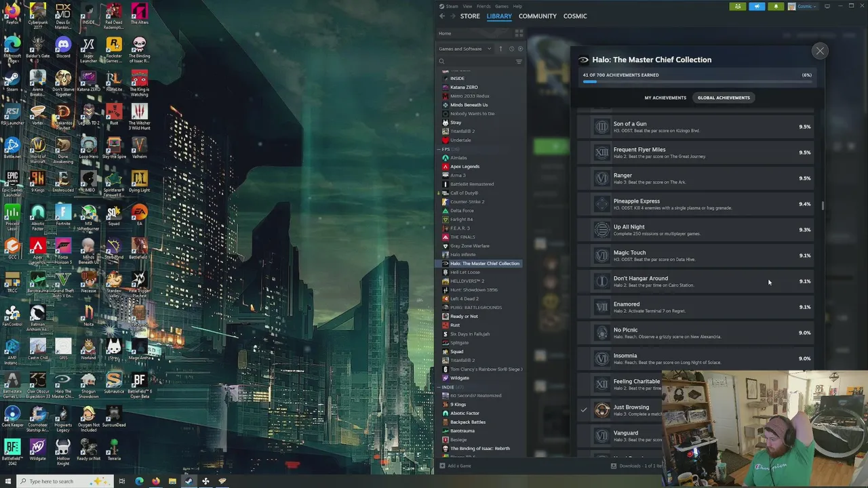
Task: Toggle the ready-to-play filter icon
Action: click(520, 49)
